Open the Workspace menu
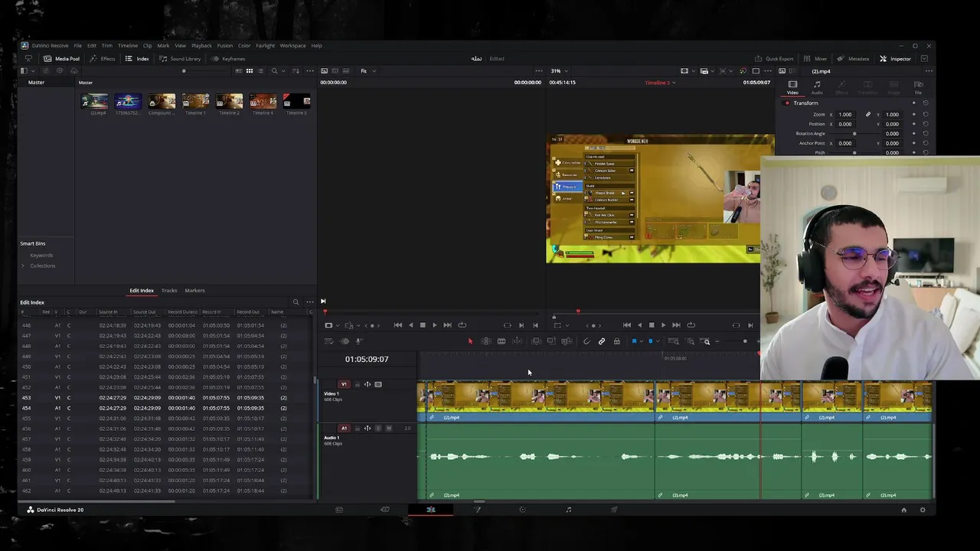The width and height of the screenshot is (980, 551). pyautogui.click(x=292, y=45)
